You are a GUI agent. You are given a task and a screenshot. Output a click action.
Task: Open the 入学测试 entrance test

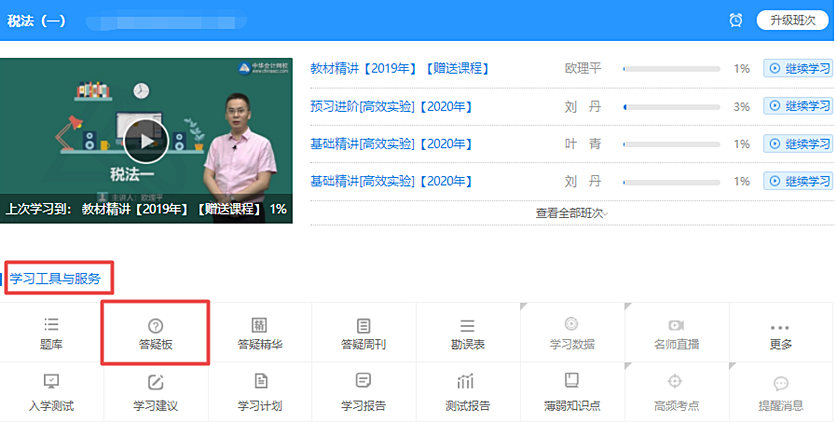52,391
